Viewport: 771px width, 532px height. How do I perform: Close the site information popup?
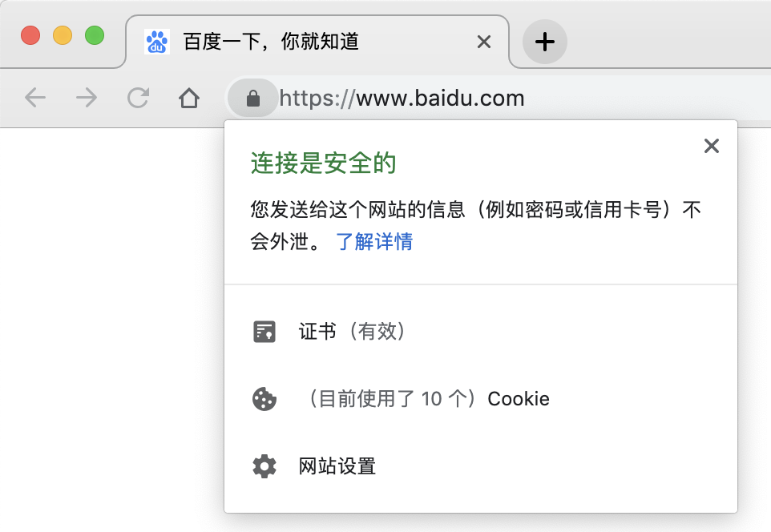click(x=711, y=146)
